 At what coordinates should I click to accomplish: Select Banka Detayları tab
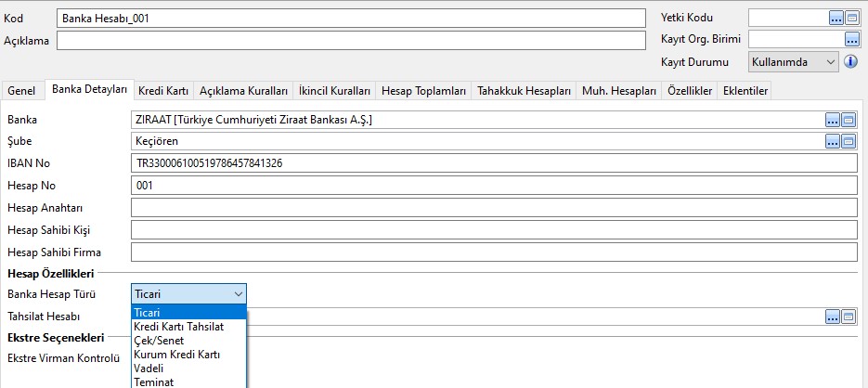click(x=90, y=89)
